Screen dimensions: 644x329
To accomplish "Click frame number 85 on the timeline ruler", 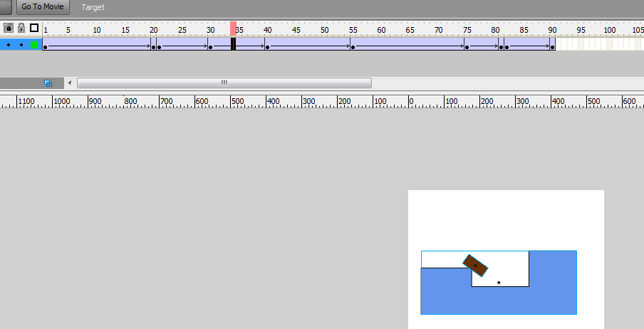I will [524, 30].
